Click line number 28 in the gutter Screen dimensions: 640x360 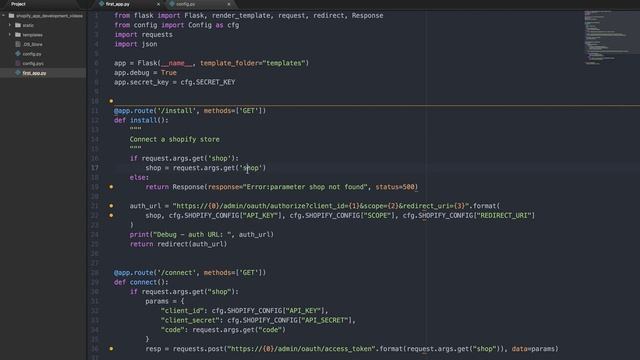95,273
